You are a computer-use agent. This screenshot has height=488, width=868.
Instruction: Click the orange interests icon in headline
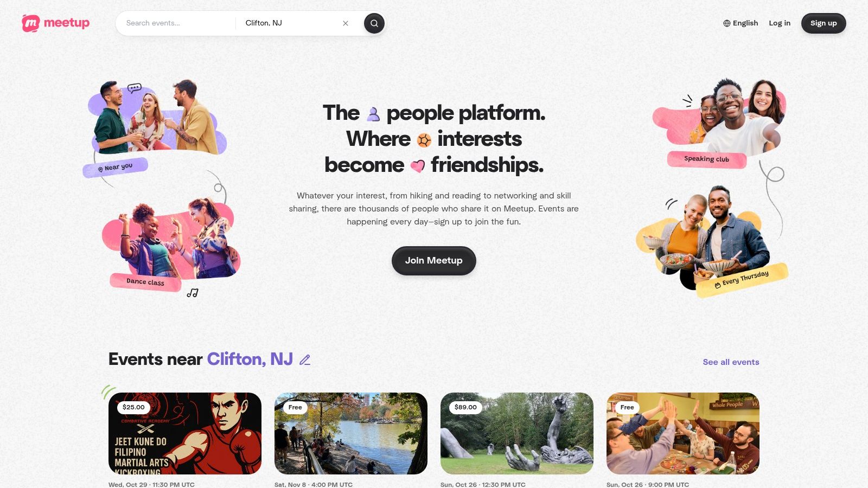click(424, 140)
